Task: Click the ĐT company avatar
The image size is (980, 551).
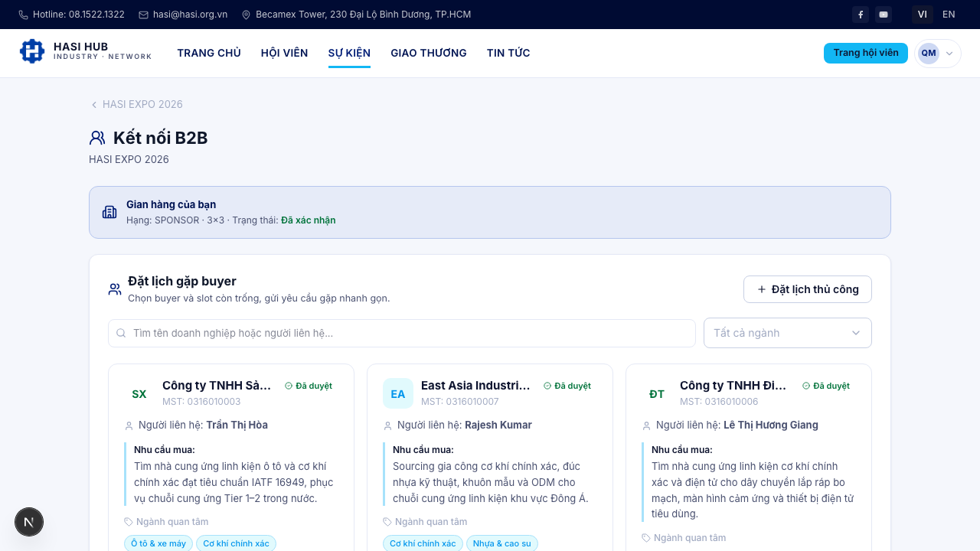Action: [657, 393]
